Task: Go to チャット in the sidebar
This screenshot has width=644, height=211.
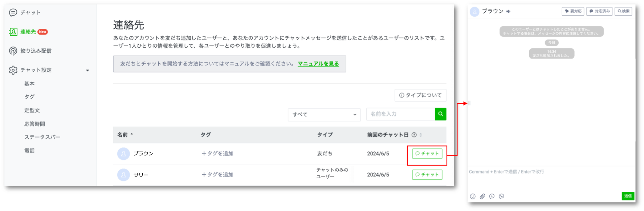Action: click(x=30, y=13)
